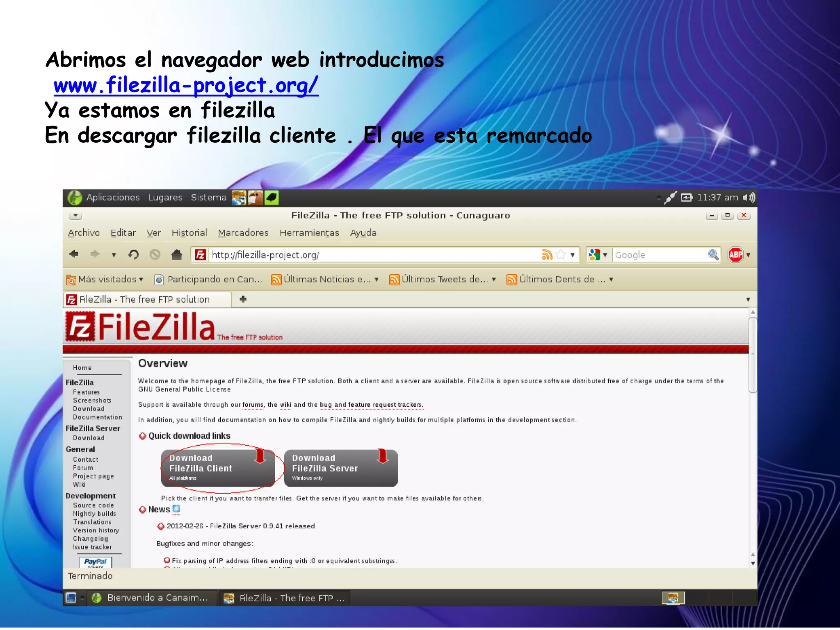
Task: Expand the Últimas Noticias feed dropdown
Action: [325, 279]
